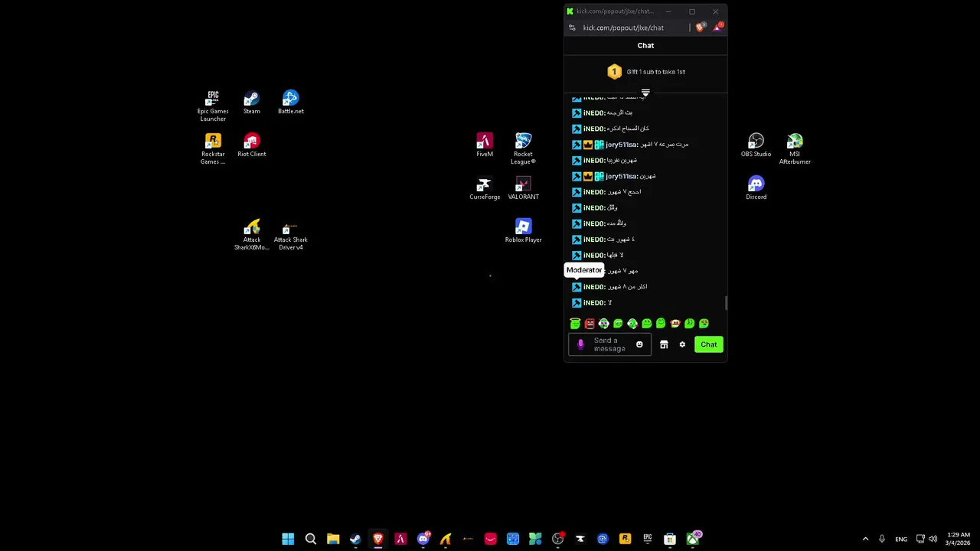Open the volume control in system tray
The height and width of the screenshot is (551, 980).
(933, 540)
